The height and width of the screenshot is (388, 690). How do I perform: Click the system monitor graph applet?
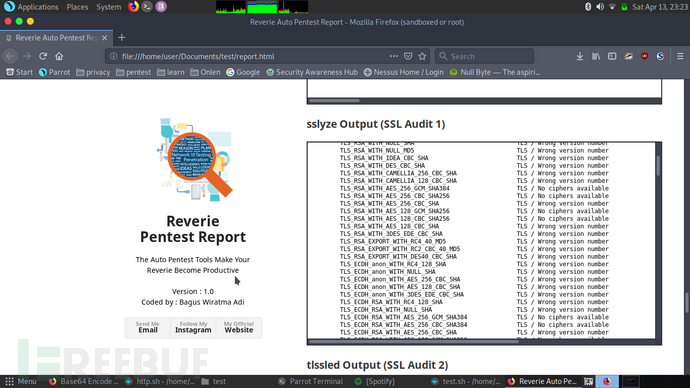pyautogui.click(x=262, y=7)
